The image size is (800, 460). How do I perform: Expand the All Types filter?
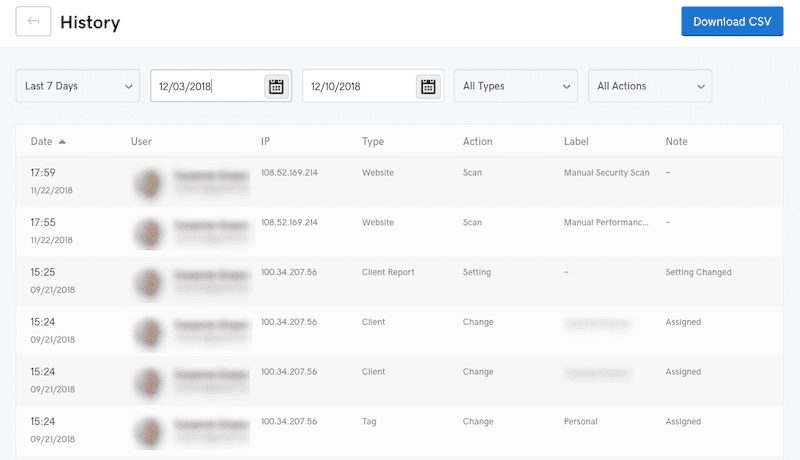516,86
